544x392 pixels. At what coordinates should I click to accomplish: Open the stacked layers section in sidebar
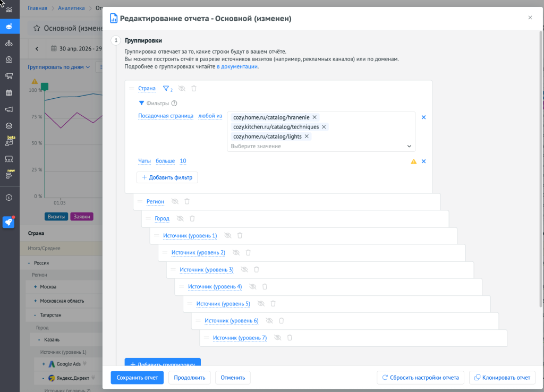click(9, 125)
